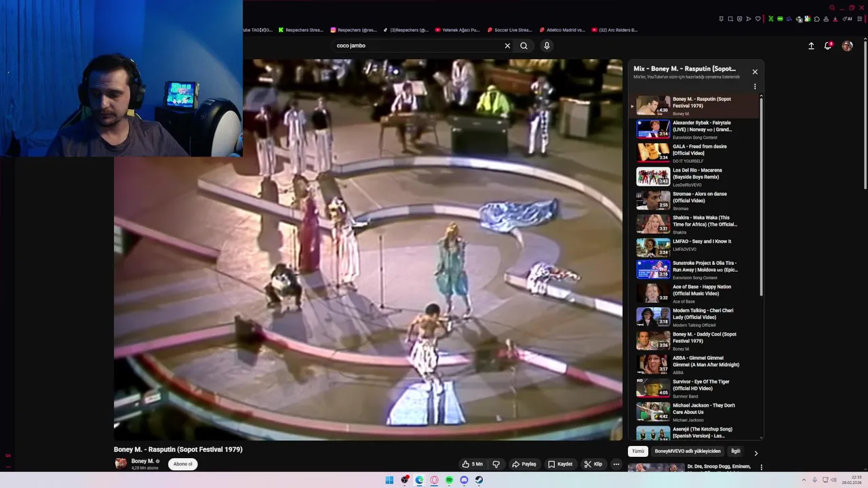This screenshot has height=488, width=868.
Task: Open the YouTube notifications bell
Action: 828,45
